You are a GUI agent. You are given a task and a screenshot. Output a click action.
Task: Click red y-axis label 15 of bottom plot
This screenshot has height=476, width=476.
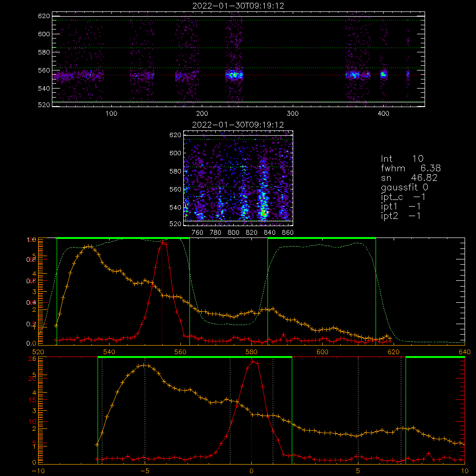[32, 400]
